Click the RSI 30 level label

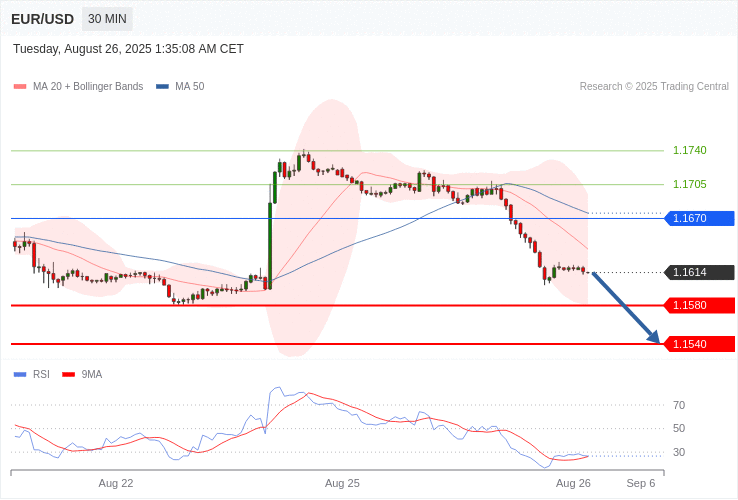coord(679,452)
